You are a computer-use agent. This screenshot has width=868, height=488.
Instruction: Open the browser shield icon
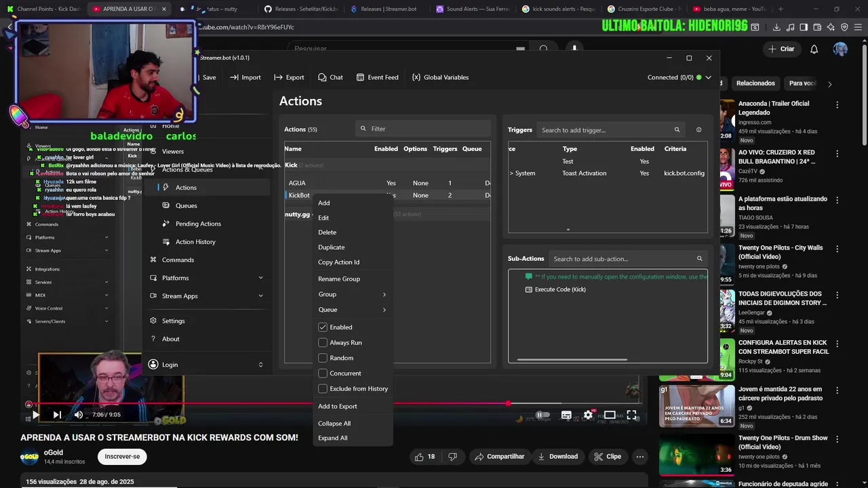point(844,27)
